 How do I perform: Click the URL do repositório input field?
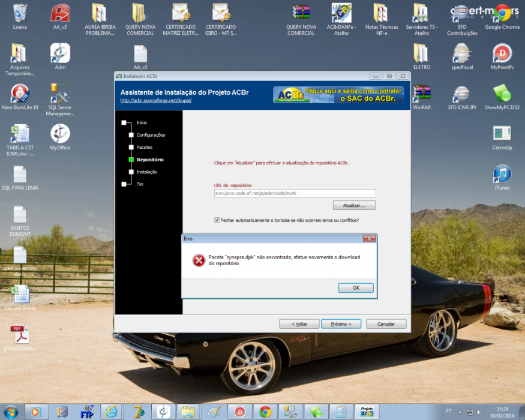click(295, 193)
